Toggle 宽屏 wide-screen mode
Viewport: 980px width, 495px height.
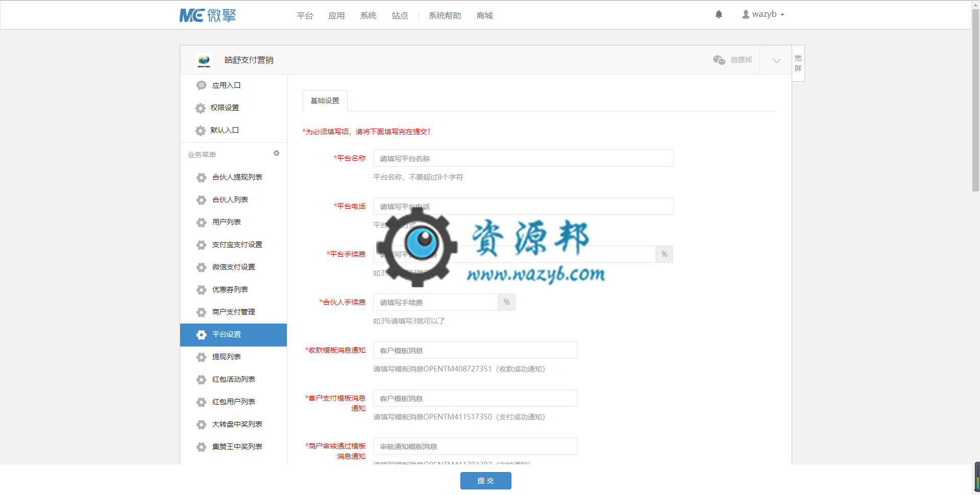[798, 63]
